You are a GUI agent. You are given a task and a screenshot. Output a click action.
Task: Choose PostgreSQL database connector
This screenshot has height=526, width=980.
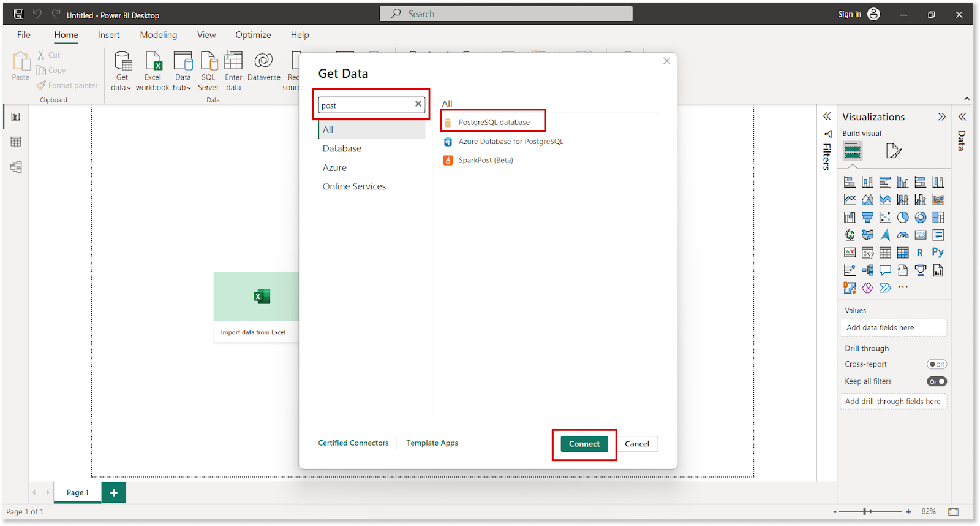click(494, 122)
